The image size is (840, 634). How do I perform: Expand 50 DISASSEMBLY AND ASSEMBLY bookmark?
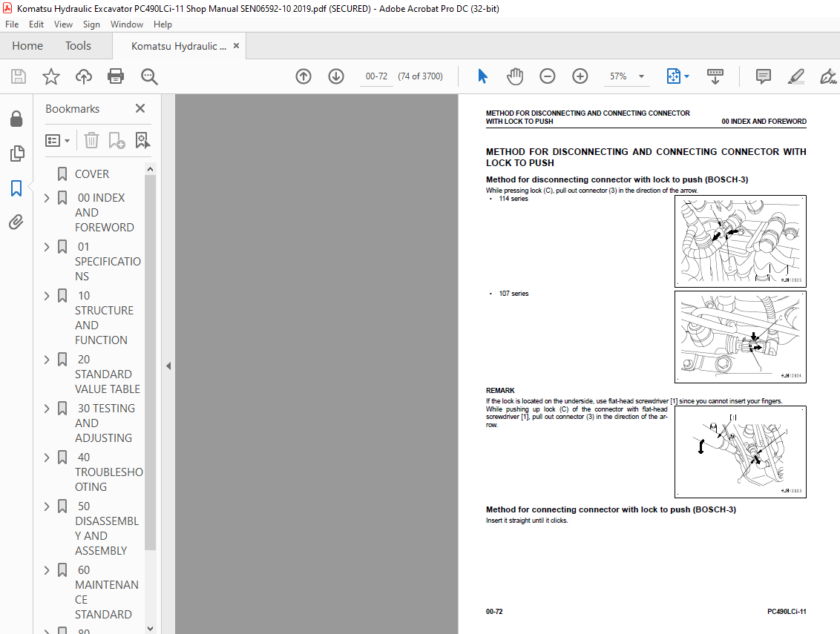[47, 506]
